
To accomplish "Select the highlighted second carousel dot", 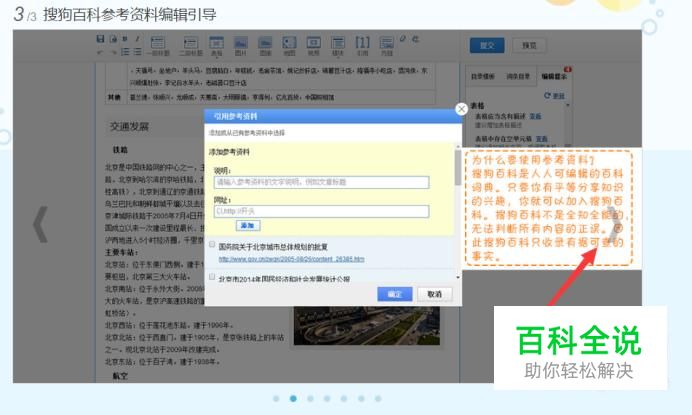I will (293, 399).
